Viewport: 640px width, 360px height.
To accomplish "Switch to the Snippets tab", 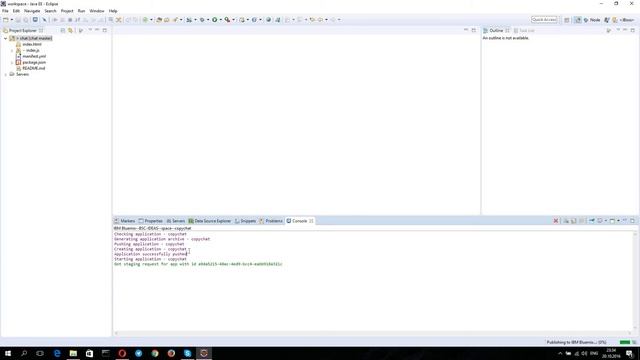I will 245,221.
